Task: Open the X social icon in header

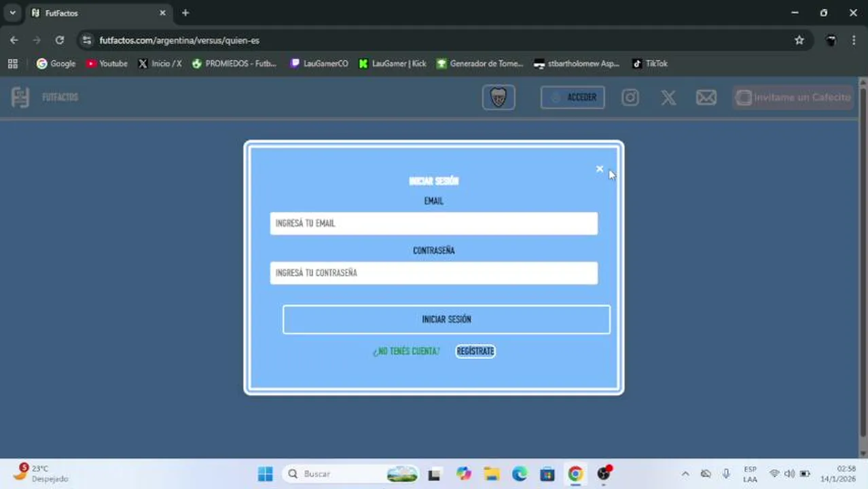Action: click(x=668, y=97)
